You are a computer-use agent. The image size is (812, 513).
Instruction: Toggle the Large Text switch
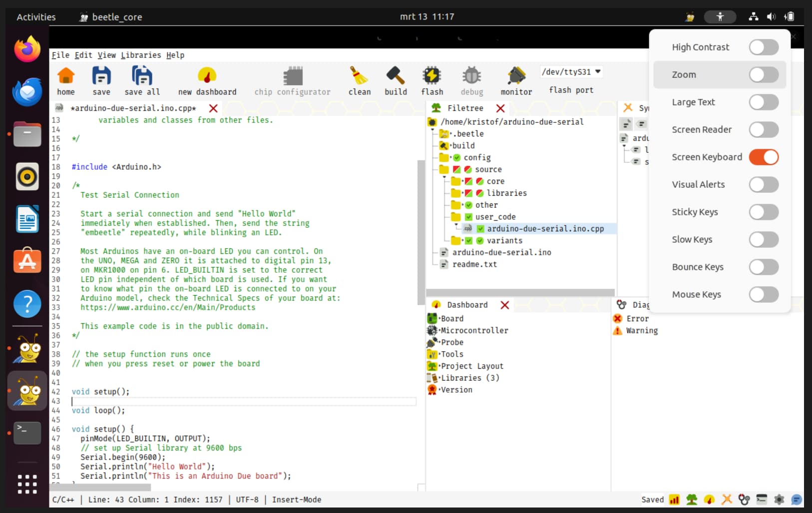pyautogui.click(x=763, y=102)
